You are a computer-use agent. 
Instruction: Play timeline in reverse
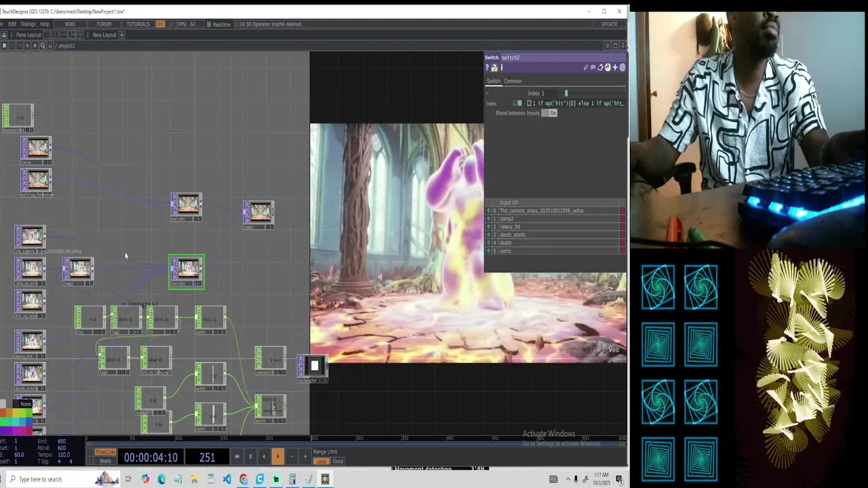click(x=264, y=457)
